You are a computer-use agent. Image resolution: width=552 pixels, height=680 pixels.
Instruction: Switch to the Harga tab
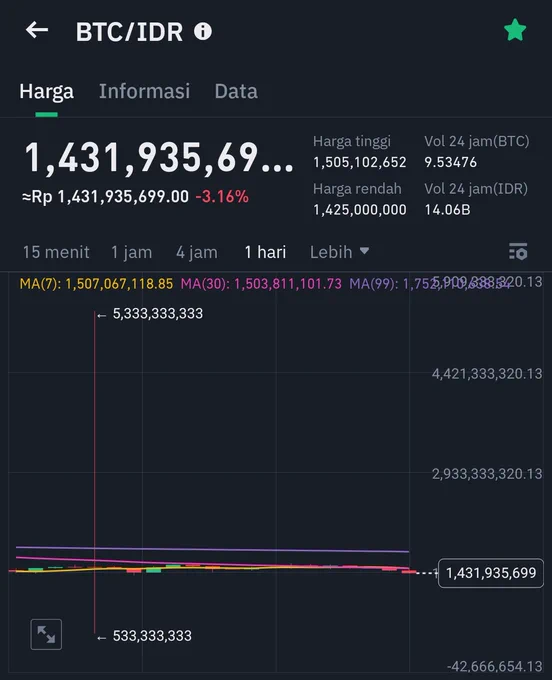[46, 92]
